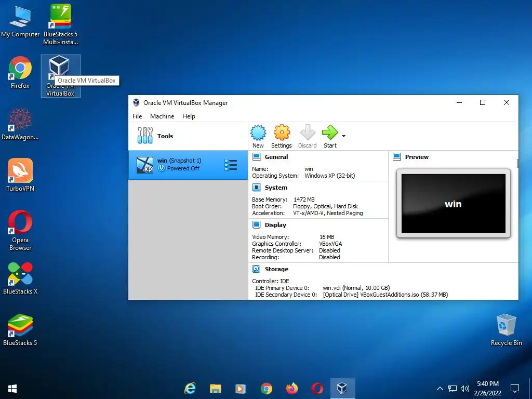532x399 pixels.
Task: Click the '16 MB' video memory value
Action: (327, 236)
